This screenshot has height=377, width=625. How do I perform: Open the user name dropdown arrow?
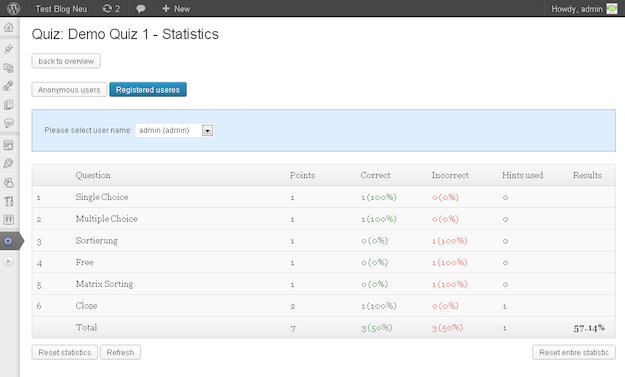tap(207, 130)
